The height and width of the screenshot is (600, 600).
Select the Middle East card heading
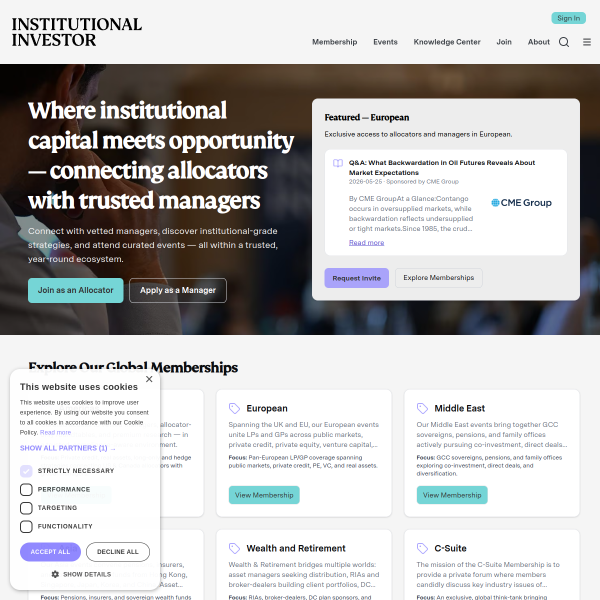tap(460, 408)
